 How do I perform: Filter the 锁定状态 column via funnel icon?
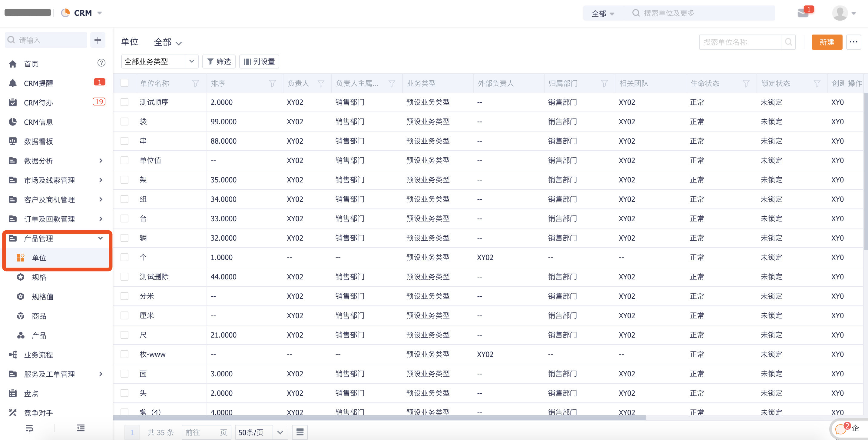[817, 83]
